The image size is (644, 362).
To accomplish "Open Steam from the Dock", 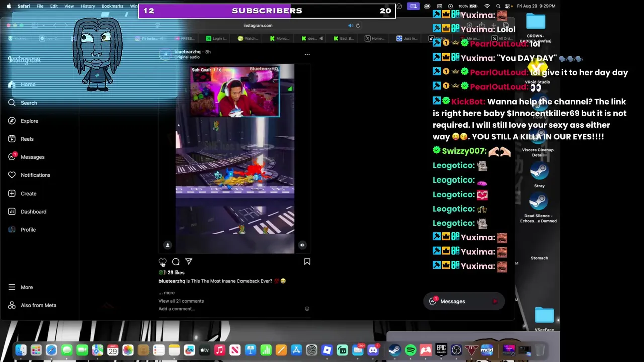I will pos(395,350).
